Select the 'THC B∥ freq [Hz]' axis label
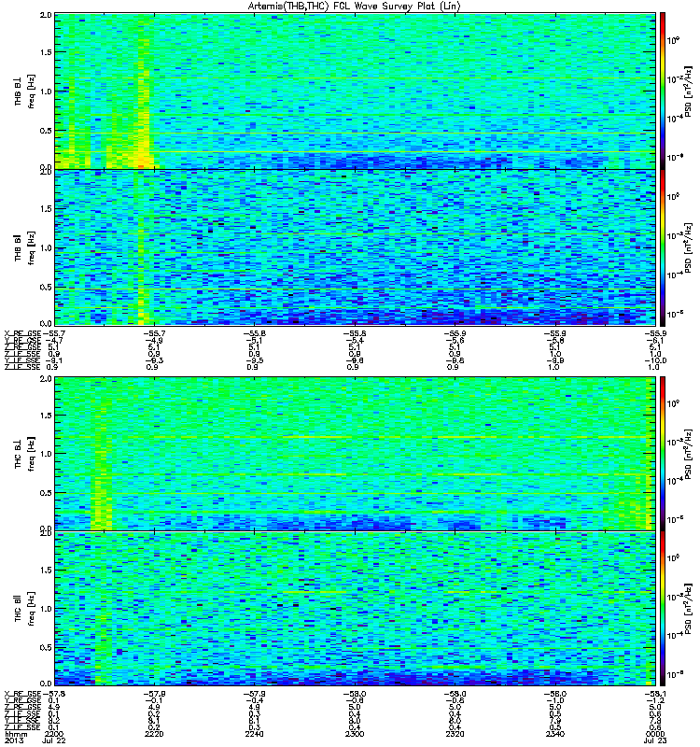700x747 pixels. click(25, 609)
